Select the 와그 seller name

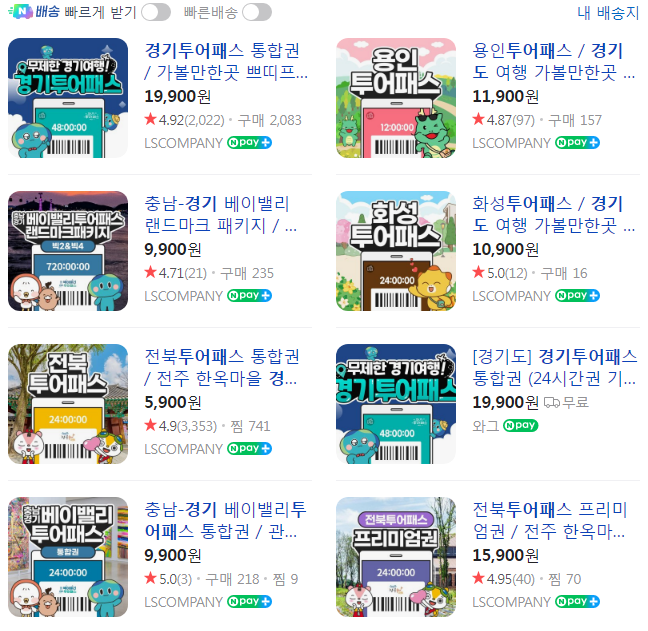[x=486, y=426]
